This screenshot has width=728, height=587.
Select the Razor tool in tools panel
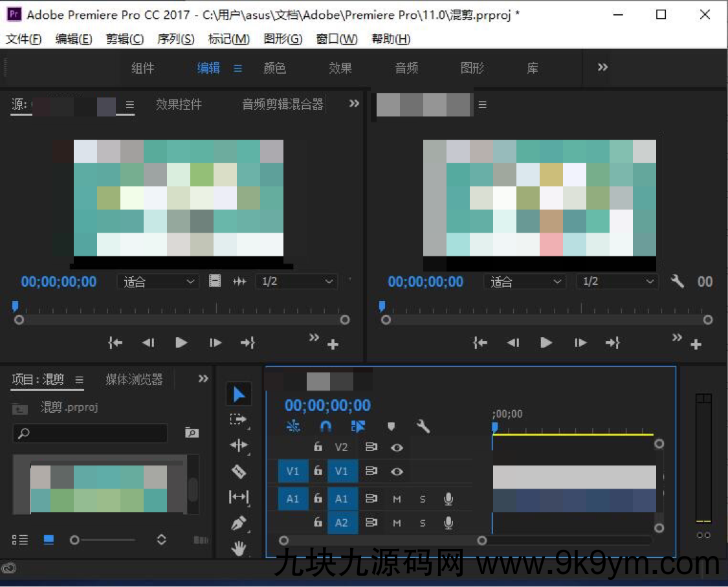click(x=239, y=472)
